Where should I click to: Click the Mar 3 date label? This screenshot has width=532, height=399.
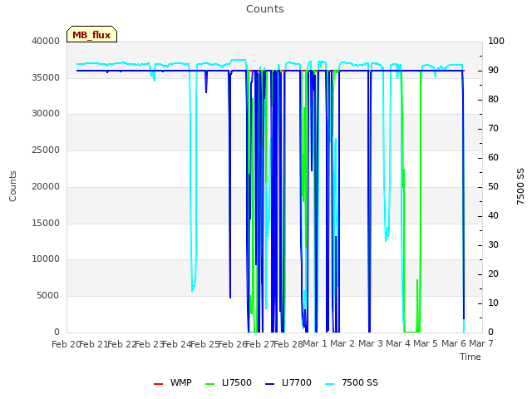coord(370,343)
